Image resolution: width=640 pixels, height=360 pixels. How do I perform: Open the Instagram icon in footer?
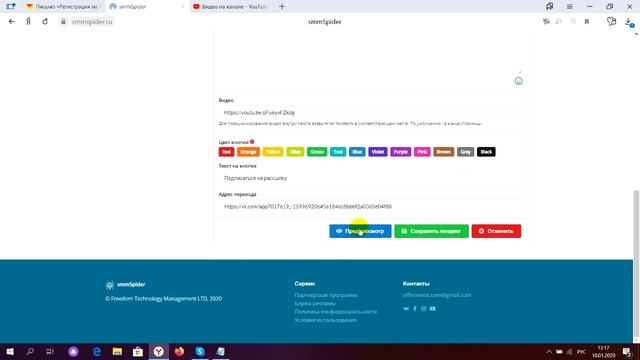[424, 309]
